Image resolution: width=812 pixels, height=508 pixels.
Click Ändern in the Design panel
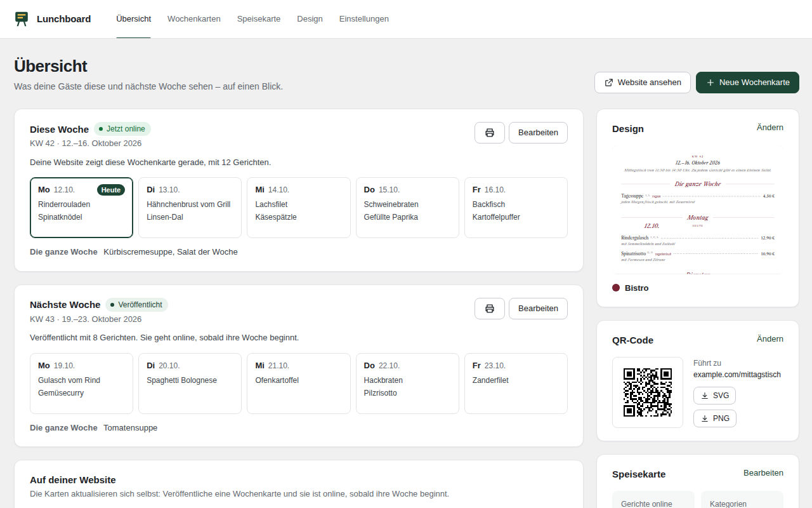[770, 128]
